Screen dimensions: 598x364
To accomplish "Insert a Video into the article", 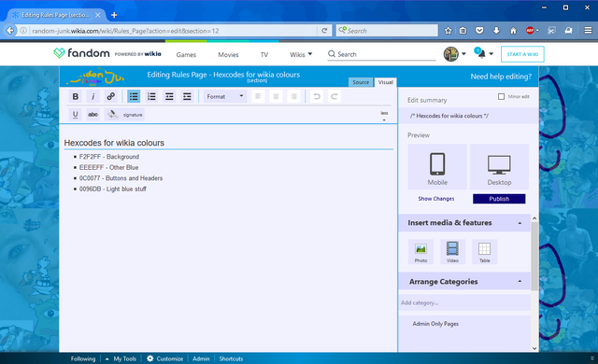I will tap(452, 252).
